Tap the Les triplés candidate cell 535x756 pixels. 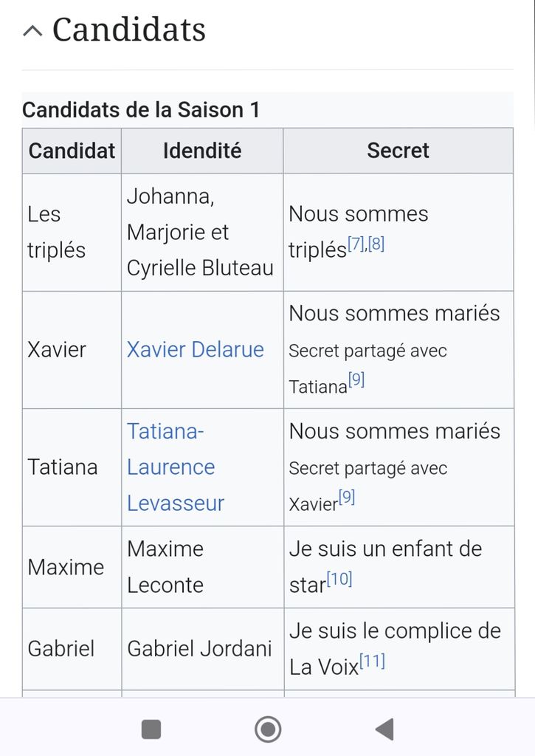click(x=57, y=232)
